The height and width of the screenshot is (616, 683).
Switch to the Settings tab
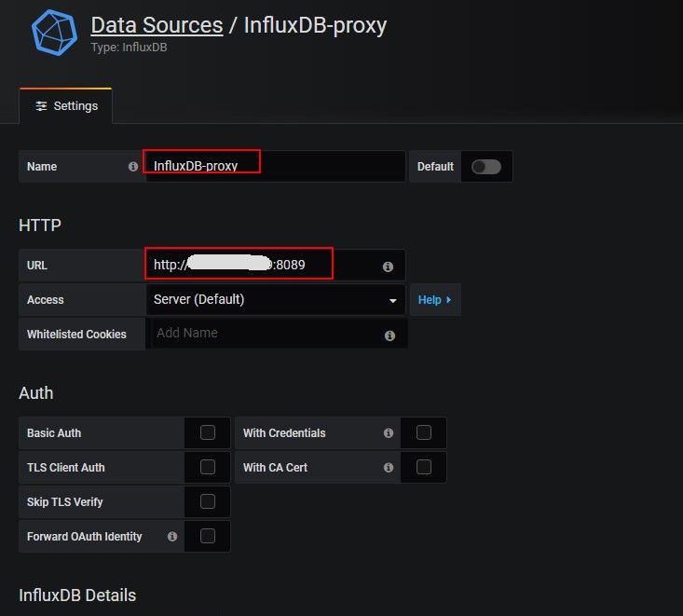pyautogui.click(x=66, y=106)
